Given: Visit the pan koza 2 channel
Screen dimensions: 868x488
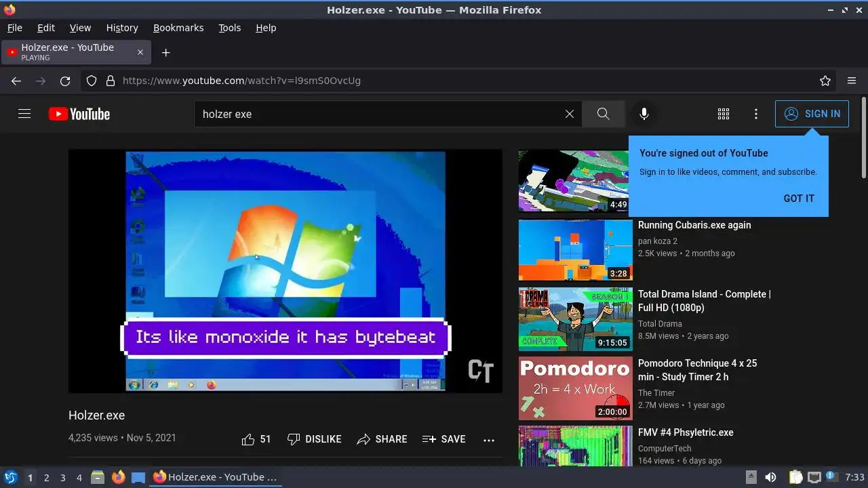Looking at the screenshot, I should 658,241.
